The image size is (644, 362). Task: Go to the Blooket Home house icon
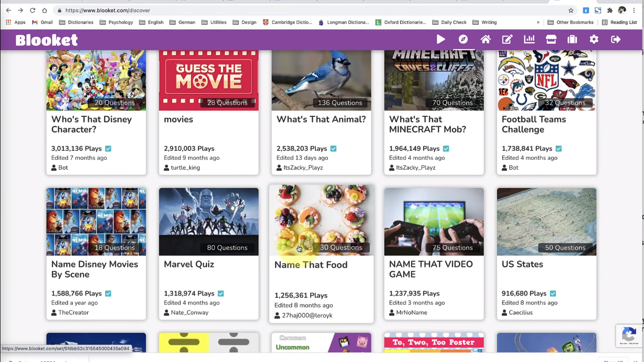pos(486,40)
